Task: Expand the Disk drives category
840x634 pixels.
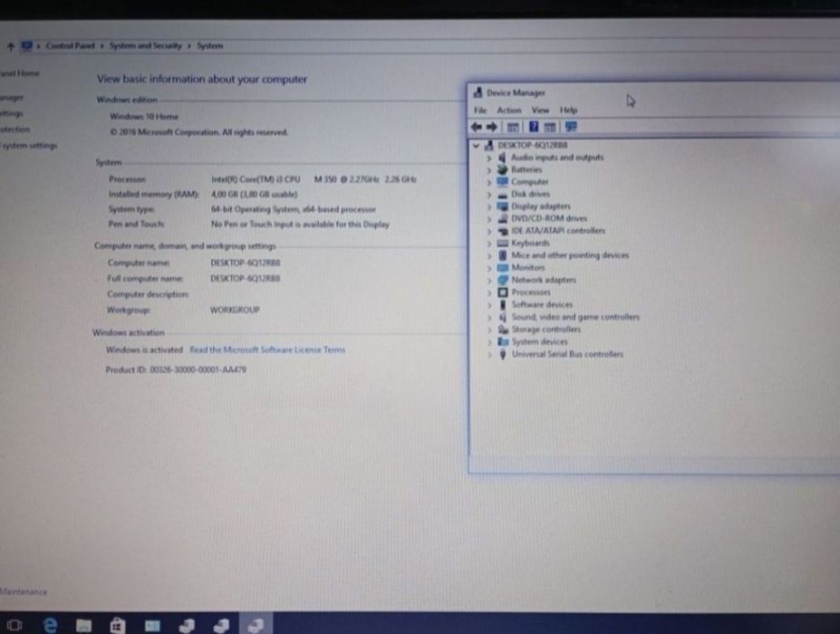Action: (x=488, y=195)
